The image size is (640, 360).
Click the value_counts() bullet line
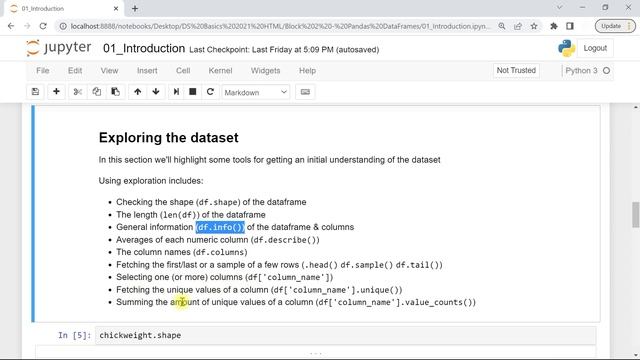point(296,302)
